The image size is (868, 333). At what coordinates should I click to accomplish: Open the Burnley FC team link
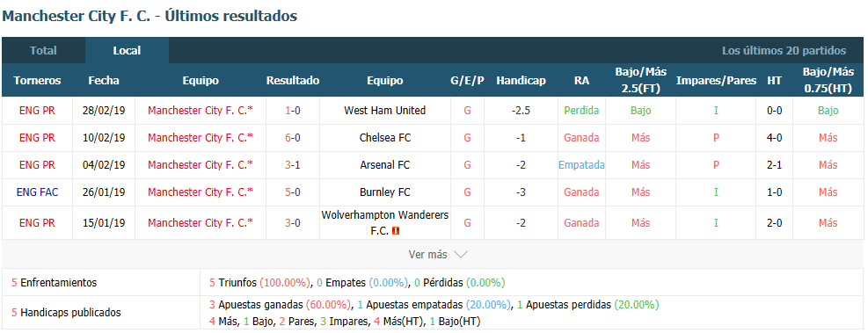click(384, 192)
